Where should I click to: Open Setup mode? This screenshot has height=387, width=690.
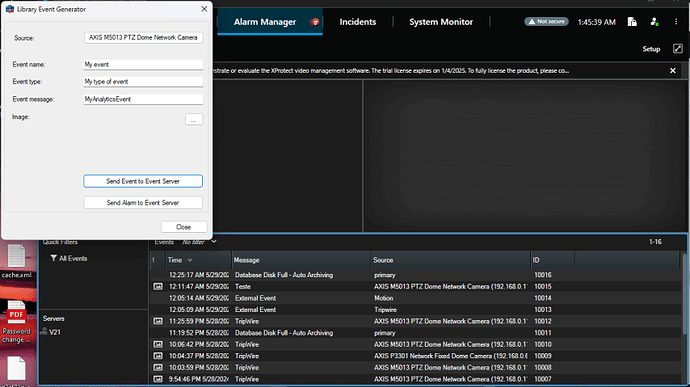tap(651, 49)
